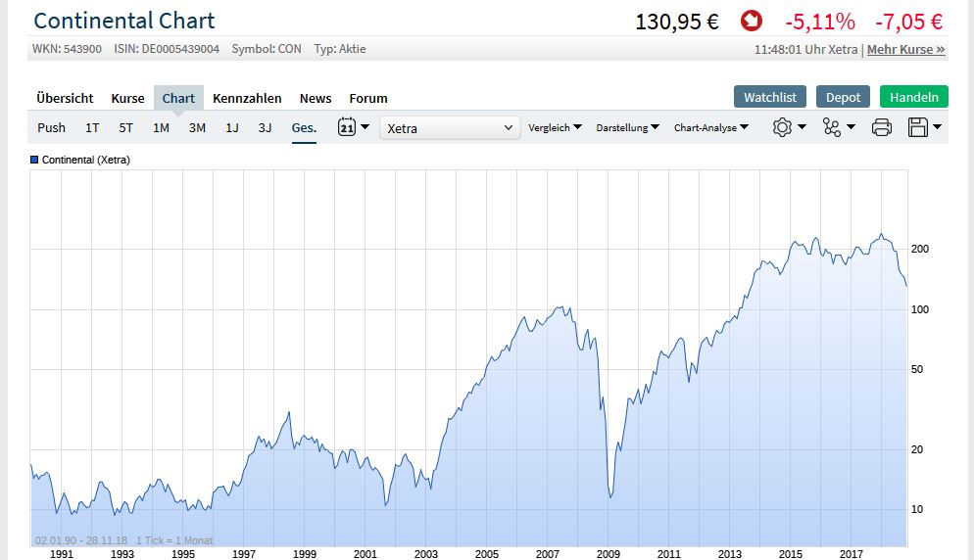Select the 1M time range
Image resolution: width=974 pixels, height=560 pixels.
coord(161,127)
